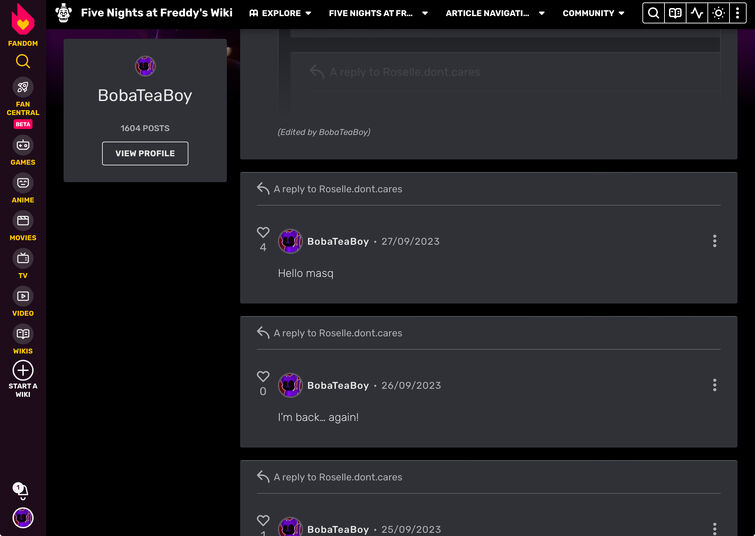Open the Video sidebar icon

tap(23, 296)
